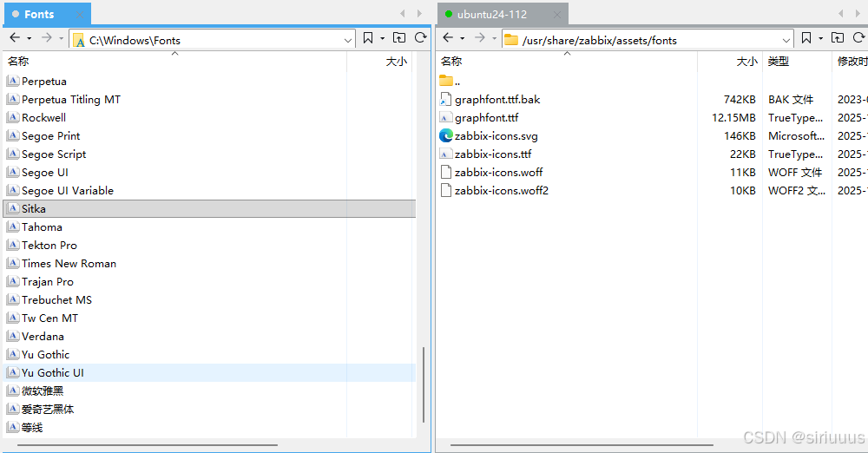Go back in the Fonts pane
The image size is (868, 453).
pyautogui.click(x=15, y=37)
